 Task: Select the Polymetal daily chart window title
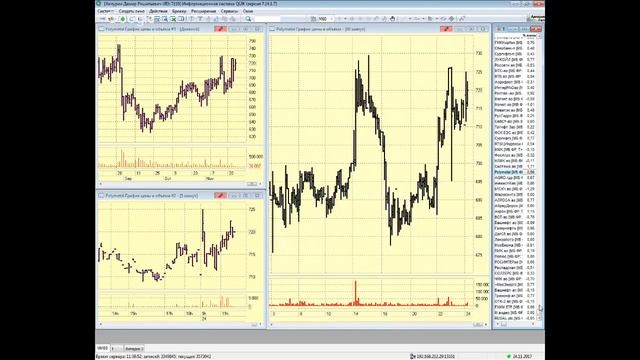153,29
